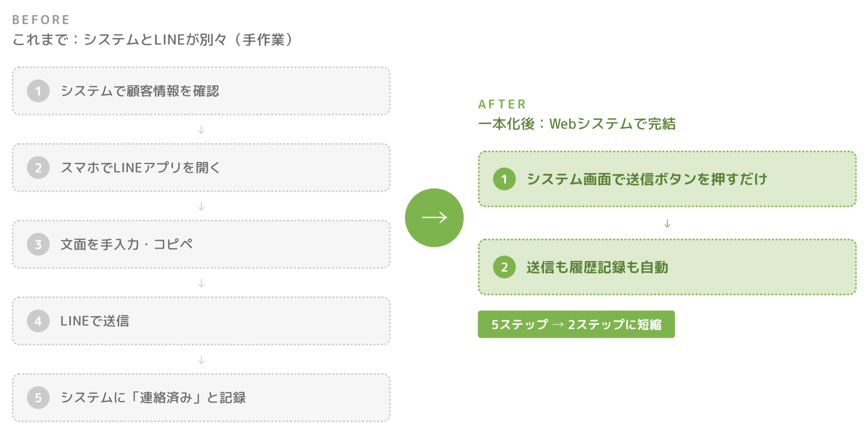Viewport: 868px width, 439px height.
Task: Click the システム画面で送信ボタンを押すだけ green box
Action: tap(667, 179)
